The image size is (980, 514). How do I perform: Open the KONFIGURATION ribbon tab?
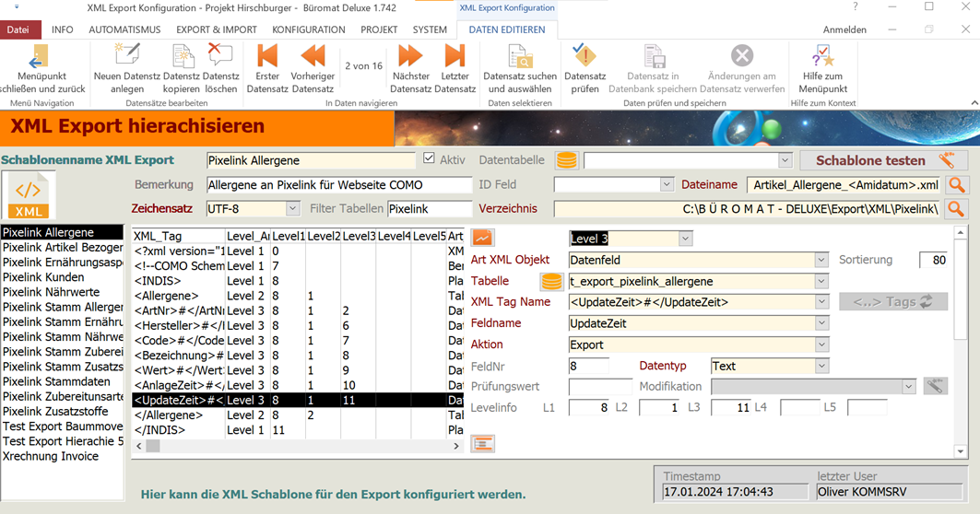point(309,29)
